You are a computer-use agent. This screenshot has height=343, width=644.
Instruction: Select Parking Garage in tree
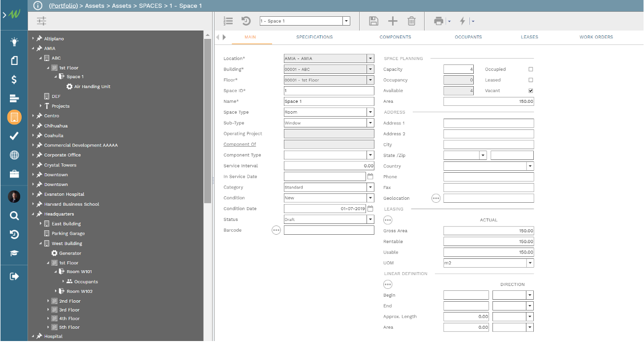tap(68, 234)
